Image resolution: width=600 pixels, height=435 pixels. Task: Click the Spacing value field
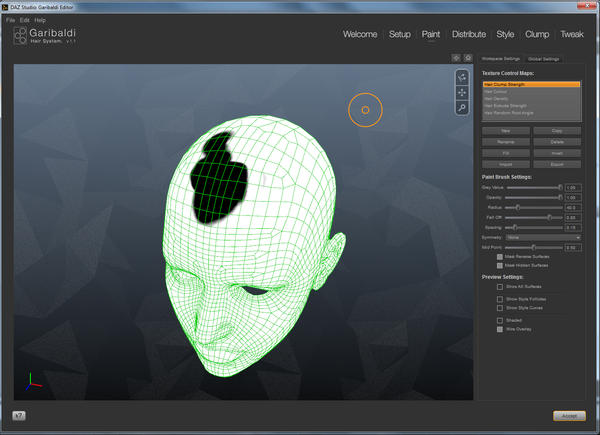573,227
